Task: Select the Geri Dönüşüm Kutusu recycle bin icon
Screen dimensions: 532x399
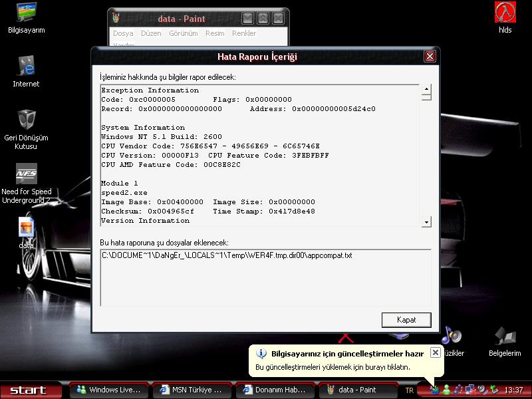Action: point(26,130)
